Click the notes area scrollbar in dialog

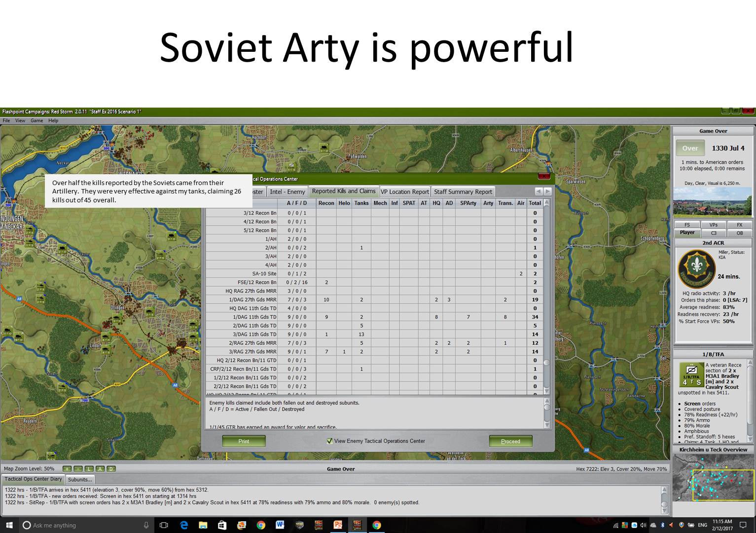(x=546, y=414)
